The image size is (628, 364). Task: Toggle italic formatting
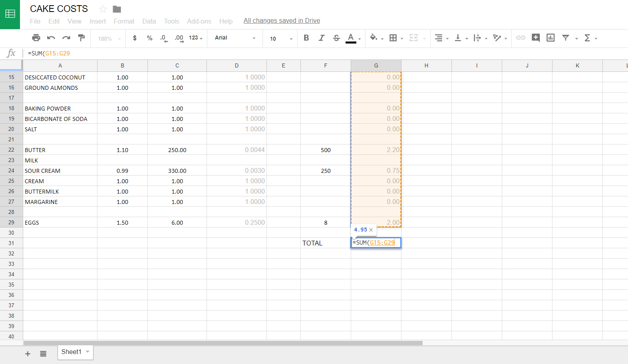click(322, 38)
